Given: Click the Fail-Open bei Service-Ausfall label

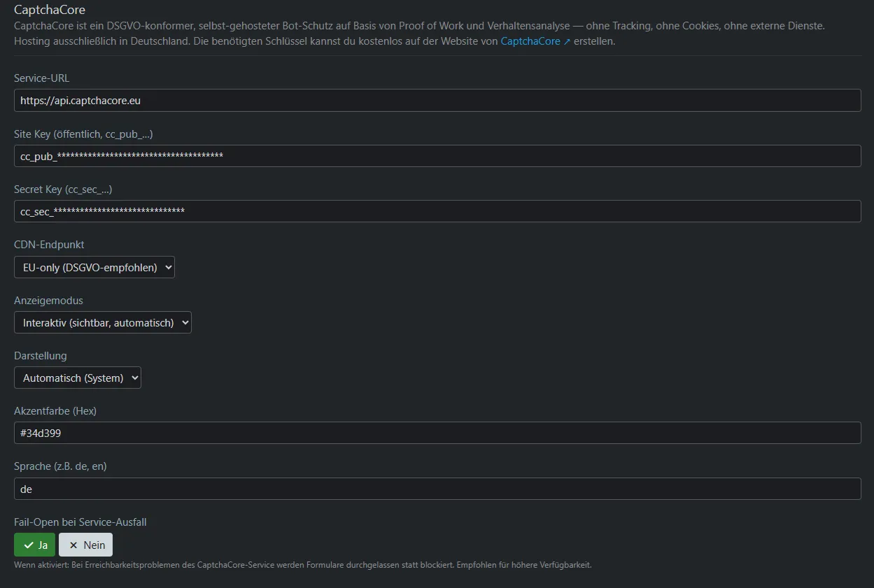Looking at the screenshot, I should 80,522.
